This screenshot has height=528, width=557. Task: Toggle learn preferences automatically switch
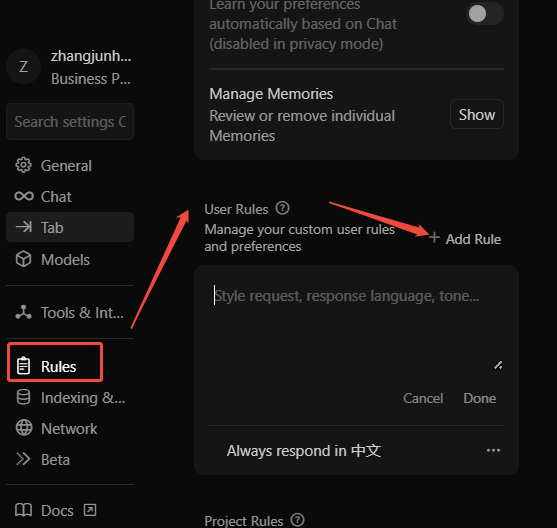(485, 14)
